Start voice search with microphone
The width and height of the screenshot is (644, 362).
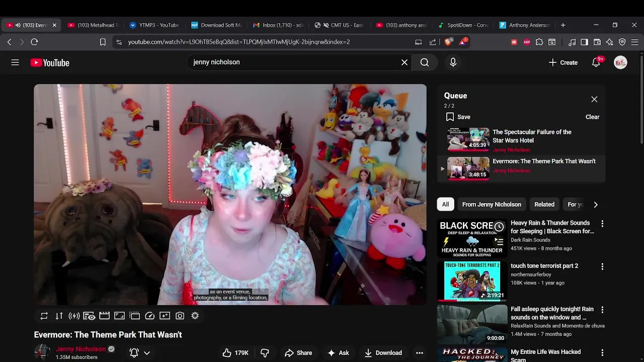click(x=453, y=62)
